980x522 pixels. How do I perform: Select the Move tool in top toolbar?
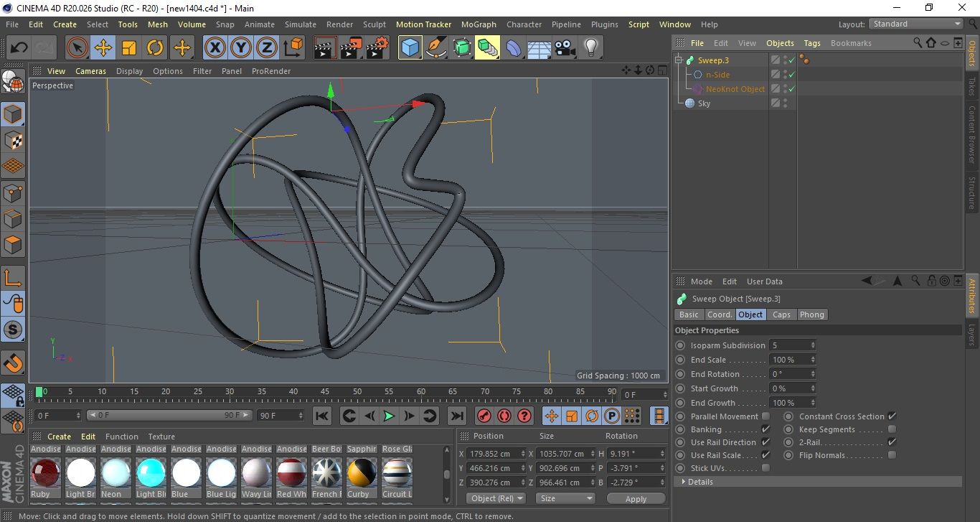[x=103, y=48]
